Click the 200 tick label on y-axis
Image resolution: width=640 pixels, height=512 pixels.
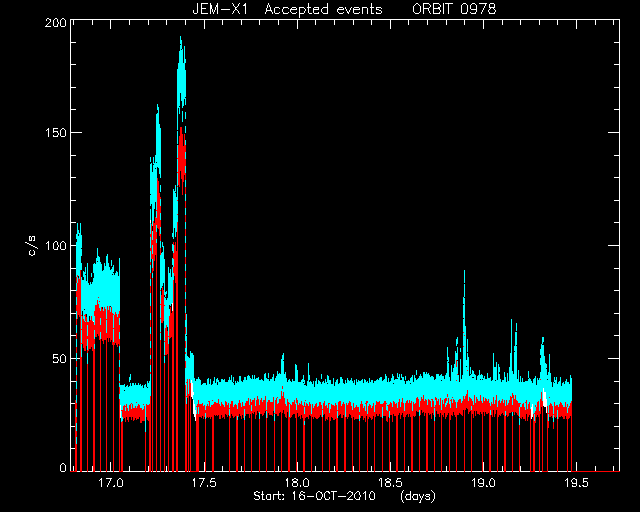(56, 23)
